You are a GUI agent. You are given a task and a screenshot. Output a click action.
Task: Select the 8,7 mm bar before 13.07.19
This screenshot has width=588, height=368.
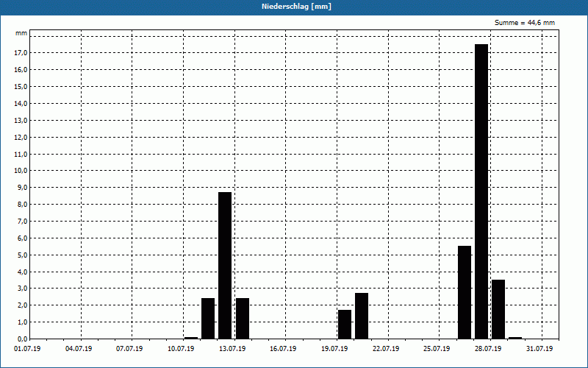pos(225,266)
